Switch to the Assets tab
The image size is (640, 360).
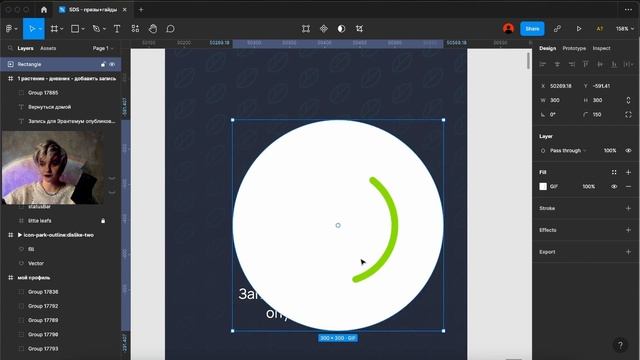(48, 48)
